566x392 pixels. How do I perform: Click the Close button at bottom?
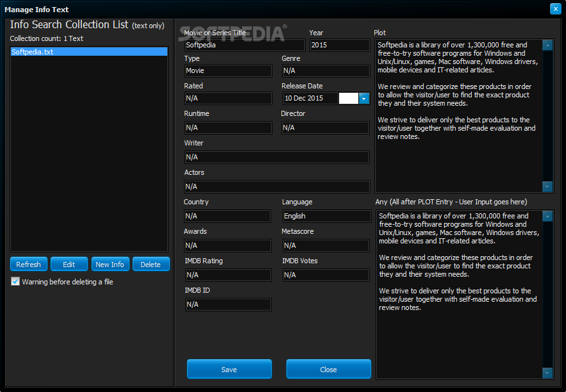tap(328, 369)
